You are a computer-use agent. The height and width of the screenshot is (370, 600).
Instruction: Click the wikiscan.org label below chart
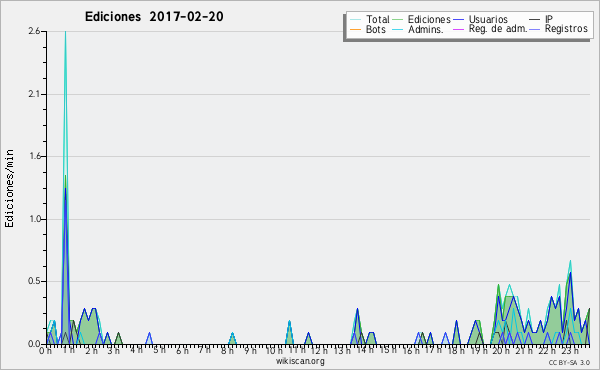coord(300,361)
